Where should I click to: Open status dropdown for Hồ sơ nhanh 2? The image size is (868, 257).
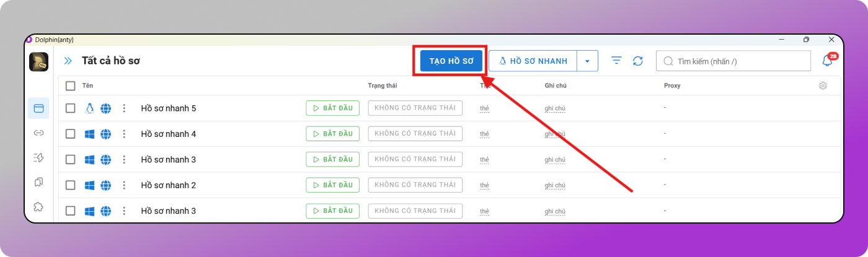(x=415, y=185)
